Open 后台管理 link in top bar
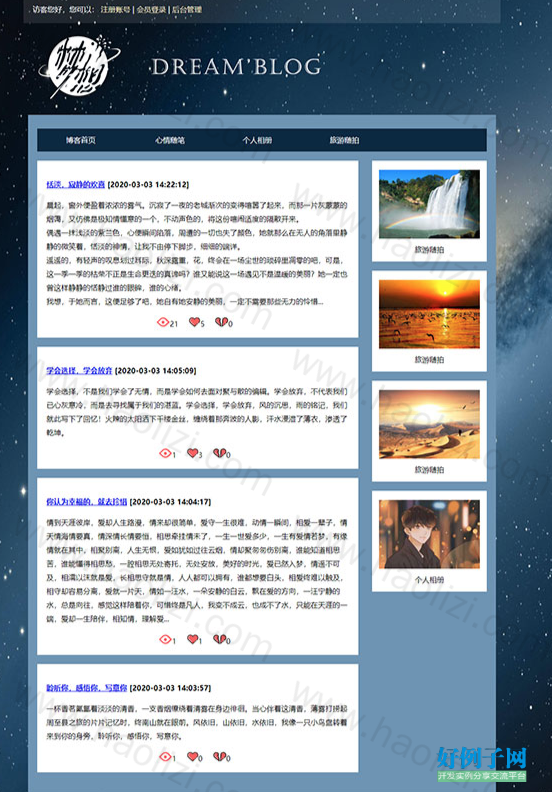This screenshot has height=792, width=552. click(187, 10)
